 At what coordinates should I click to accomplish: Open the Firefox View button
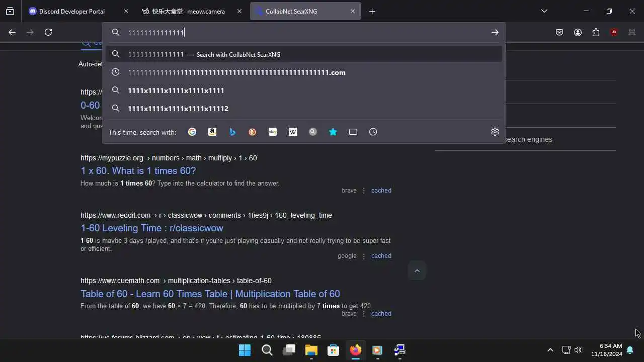point(10,11)
